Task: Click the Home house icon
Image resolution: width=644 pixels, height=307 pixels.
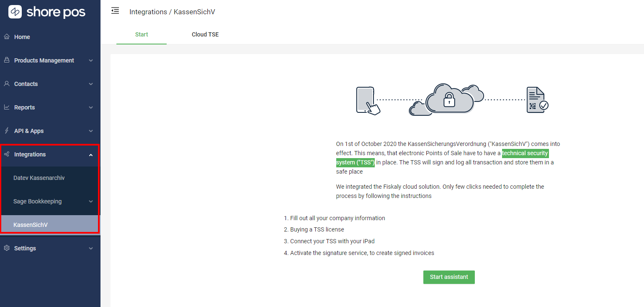Action: (7, 36)
